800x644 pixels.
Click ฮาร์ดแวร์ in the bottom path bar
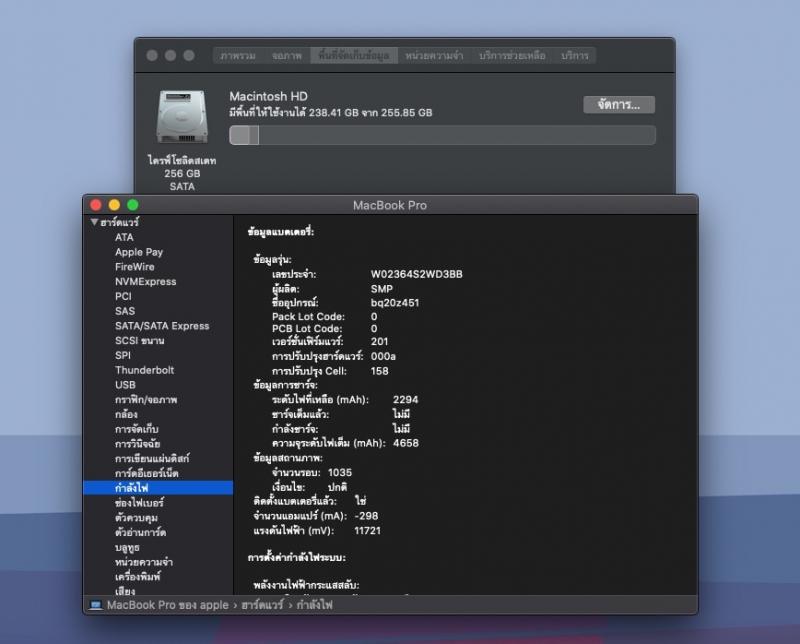(261, 605)
